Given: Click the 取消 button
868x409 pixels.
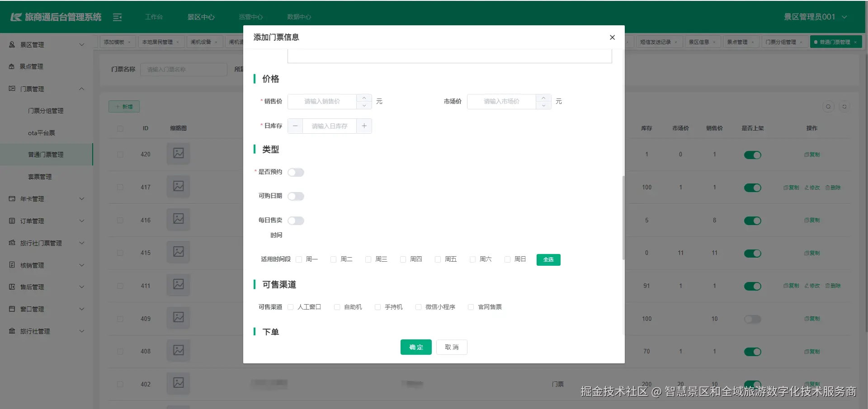Looking at the screenshot, I should pyautogui.click(x=452, y=347).
